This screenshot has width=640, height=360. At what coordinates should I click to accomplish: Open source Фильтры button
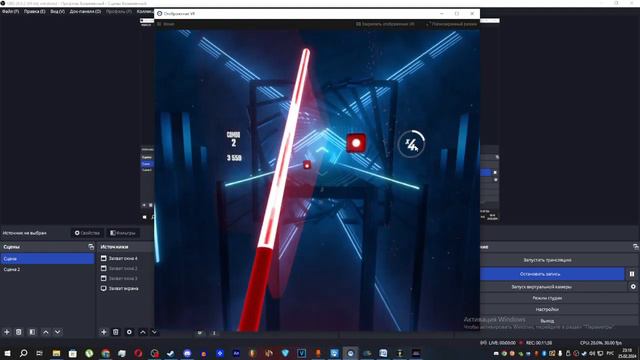click(123, 233)
